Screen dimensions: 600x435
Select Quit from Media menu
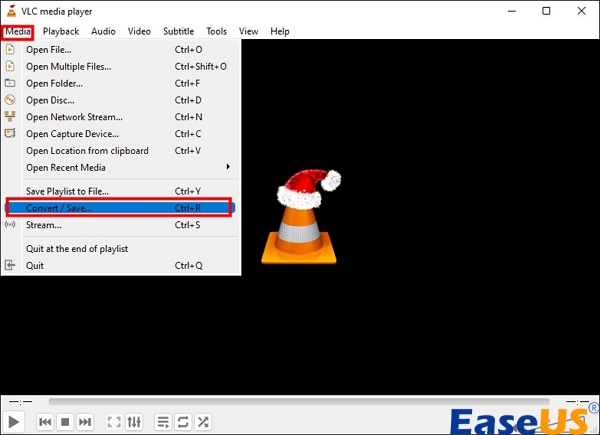click(x=121, y=265)
